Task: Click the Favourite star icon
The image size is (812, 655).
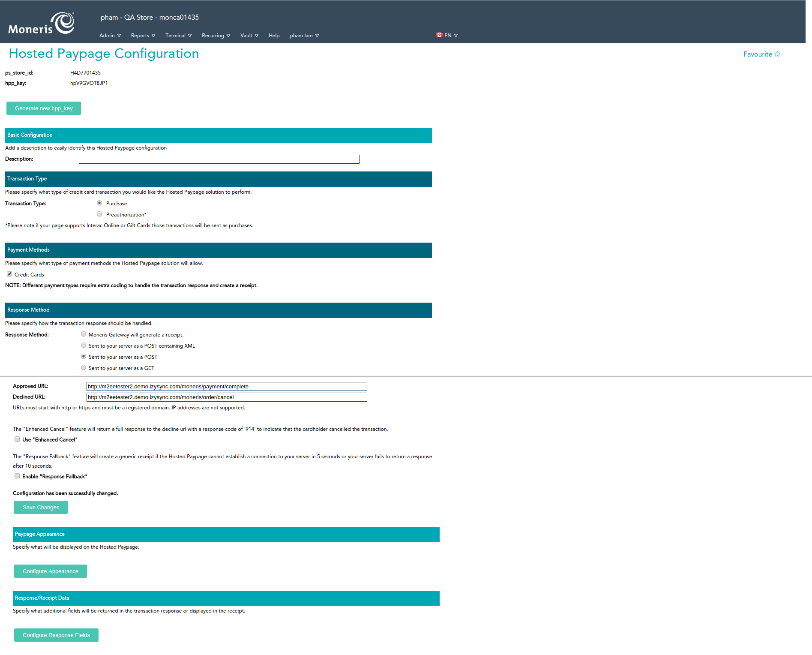Action: pos(777,54)
